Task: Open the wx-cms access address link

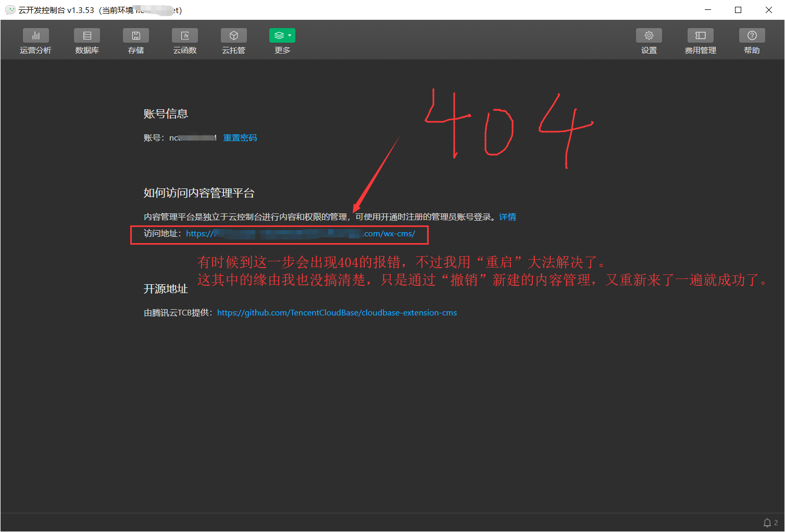Action: click(x=301, y=234)
